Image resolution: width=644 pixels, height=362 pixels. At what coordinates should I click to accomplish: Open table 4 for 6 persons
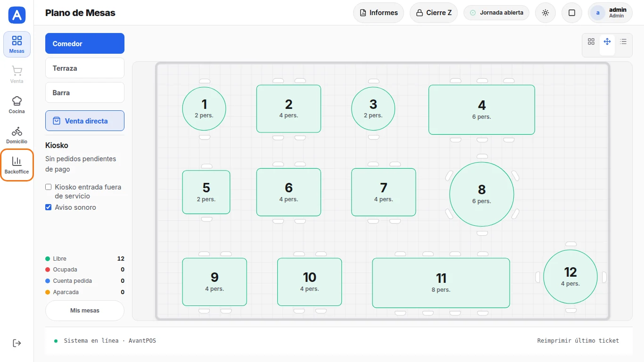[482, 110]
